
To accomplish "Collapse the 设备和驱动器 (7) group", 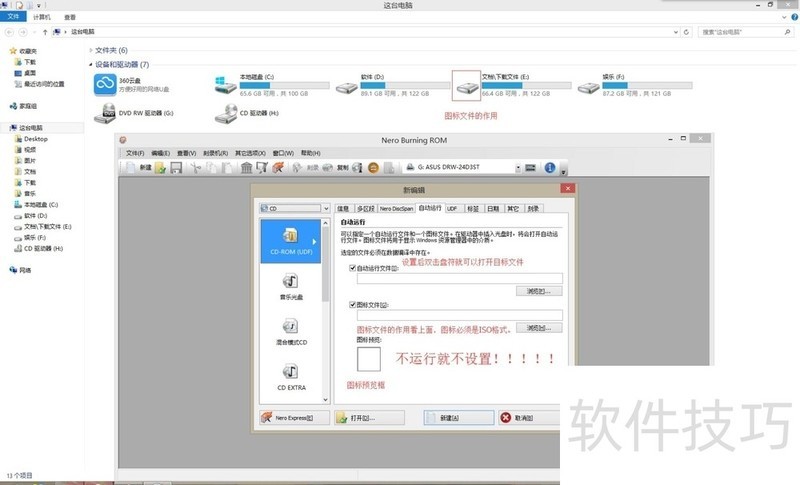I will click(x=91, y=64).
